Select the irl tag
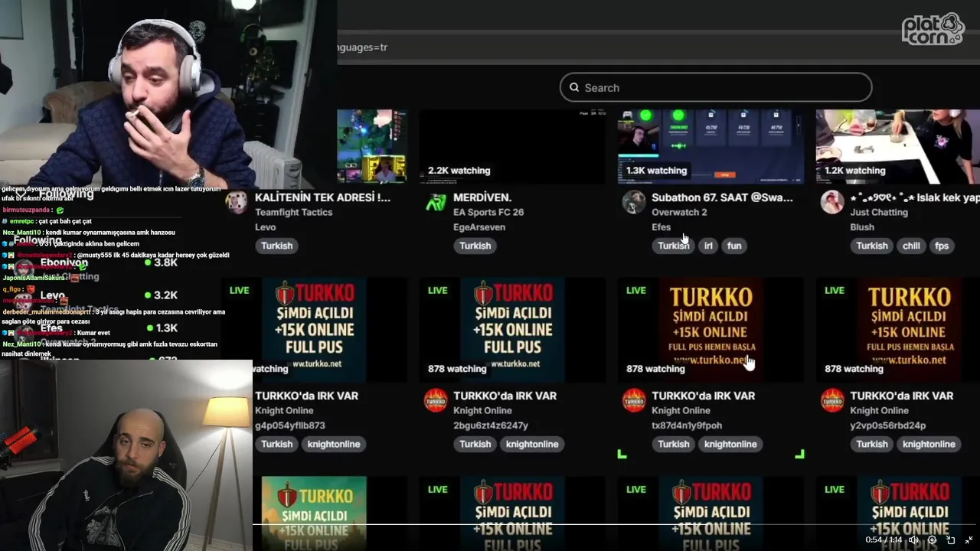The width and height of the screenshot is (980, 551). pyautogui.click(x=708, y=246)
